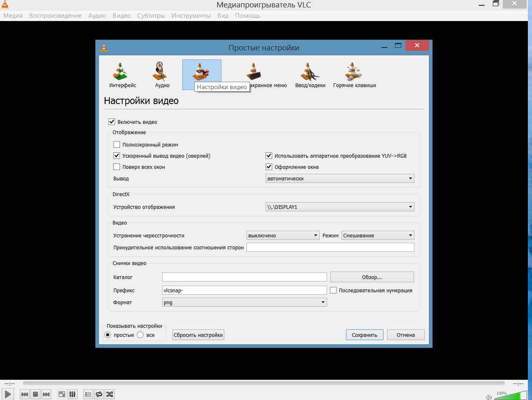Select the простые radio button
The image size is (532, 400).
[108, 335]
